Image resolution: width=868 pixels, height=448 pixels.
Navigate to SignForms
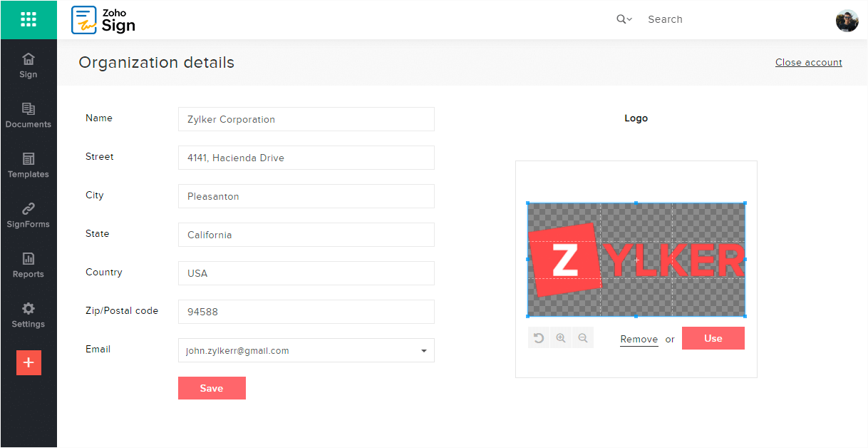(x=29, y=215)
